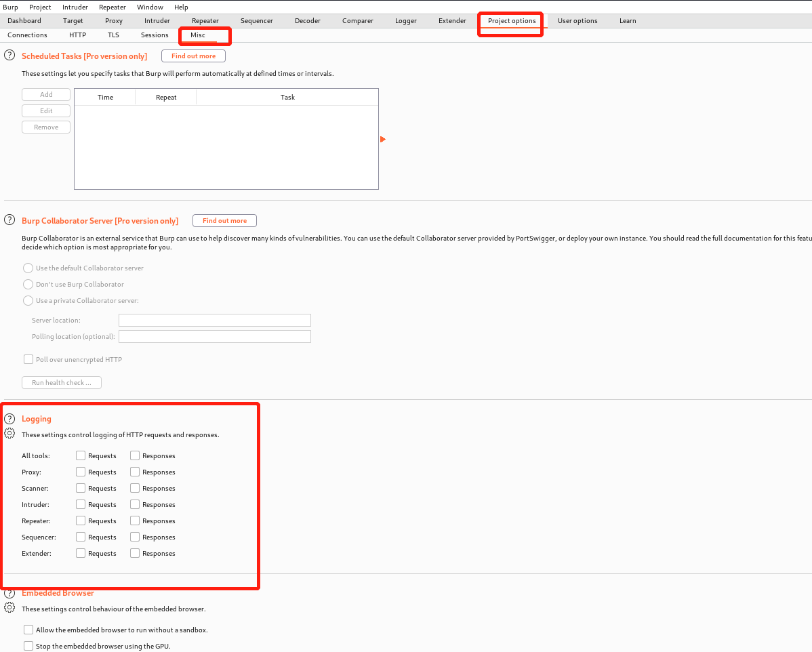
Task: Tick Extender Responses logging checkbox
Action: (135, 553)
